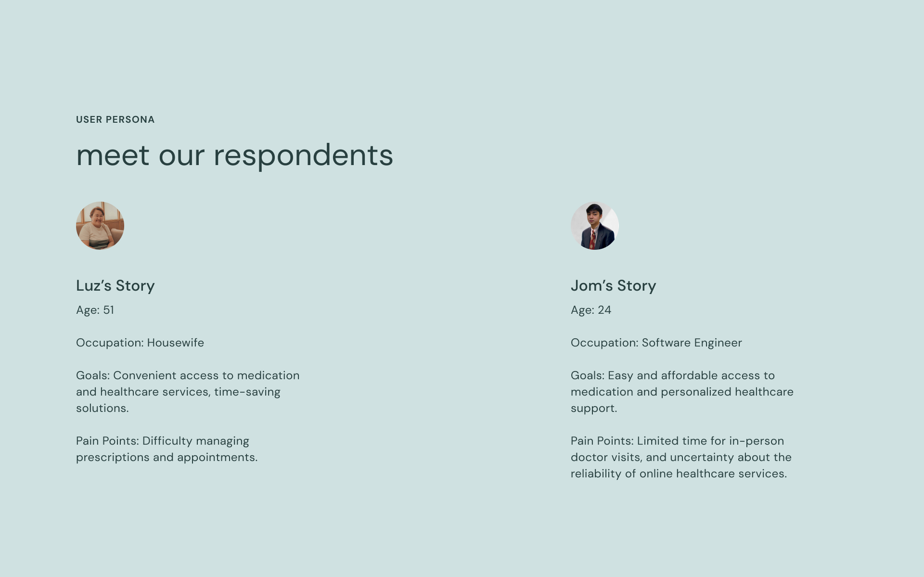Click Jom's circular profile photo

point(595,226)
